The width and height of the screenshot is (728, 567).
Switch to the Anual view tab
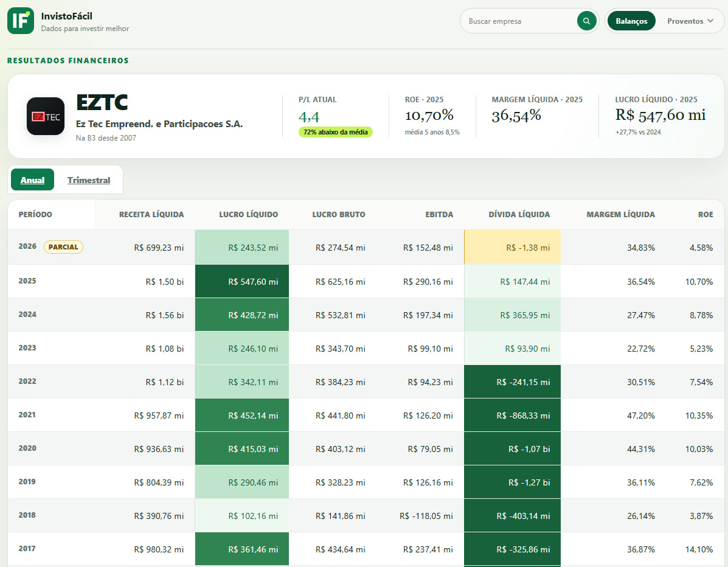tap(32, 179)
